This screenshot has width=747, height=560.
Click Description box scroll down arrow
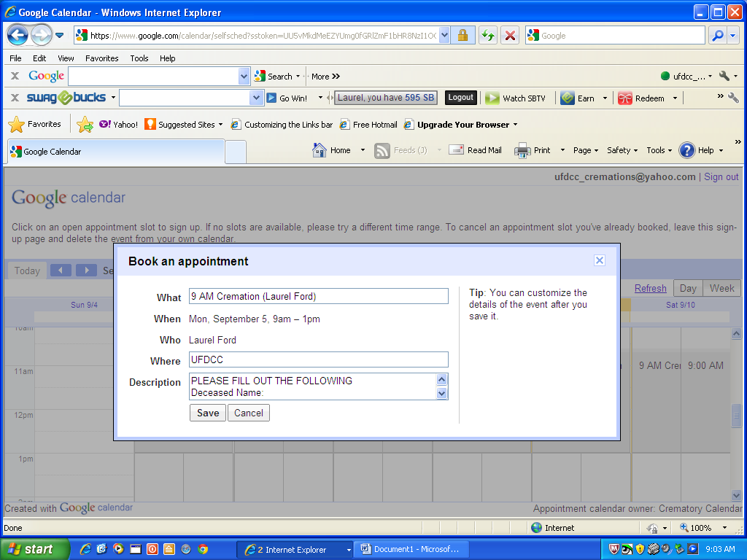coord(441,393)
